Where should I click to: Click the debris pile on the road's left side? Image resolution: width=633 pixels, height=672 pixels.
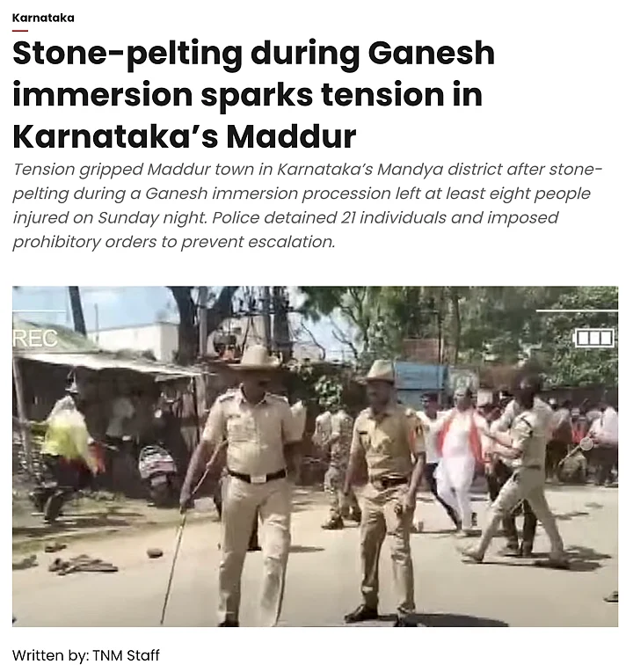[83, 564]
